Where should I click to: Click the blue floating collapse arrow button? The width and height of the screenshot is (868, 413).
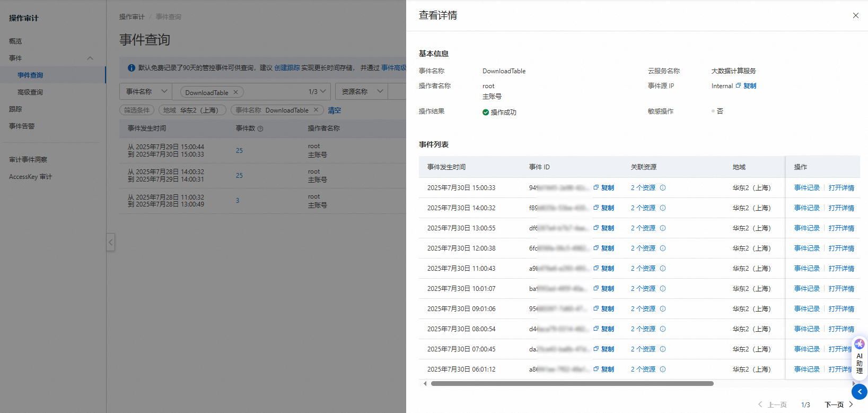click(x=860, y=392)
